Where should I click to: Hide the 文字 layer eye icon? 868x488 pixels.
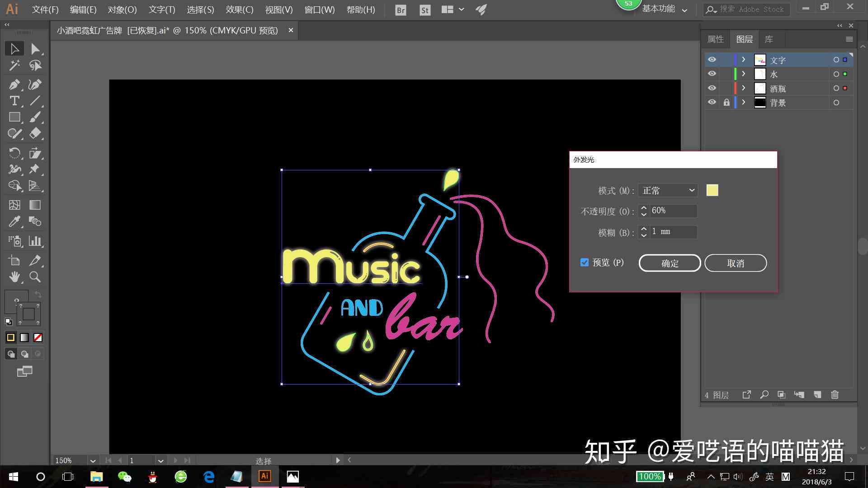pyautogui.click(x=712, y=60)
